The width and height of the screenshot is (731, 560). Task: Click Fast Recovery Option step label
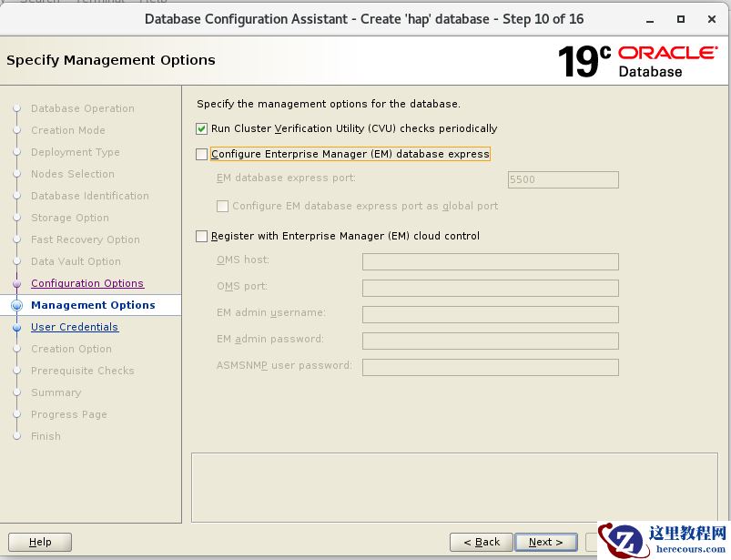(86, 239)
